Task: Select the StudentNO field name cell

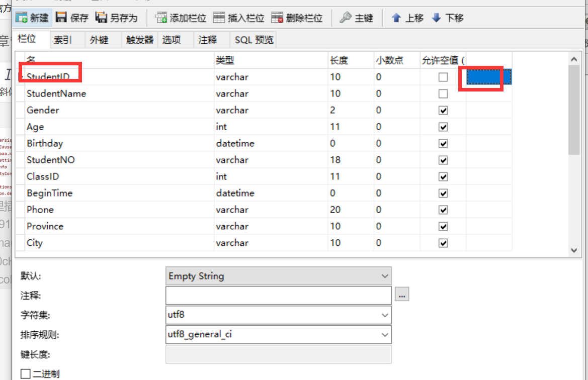Action: (x=119, y=160)
